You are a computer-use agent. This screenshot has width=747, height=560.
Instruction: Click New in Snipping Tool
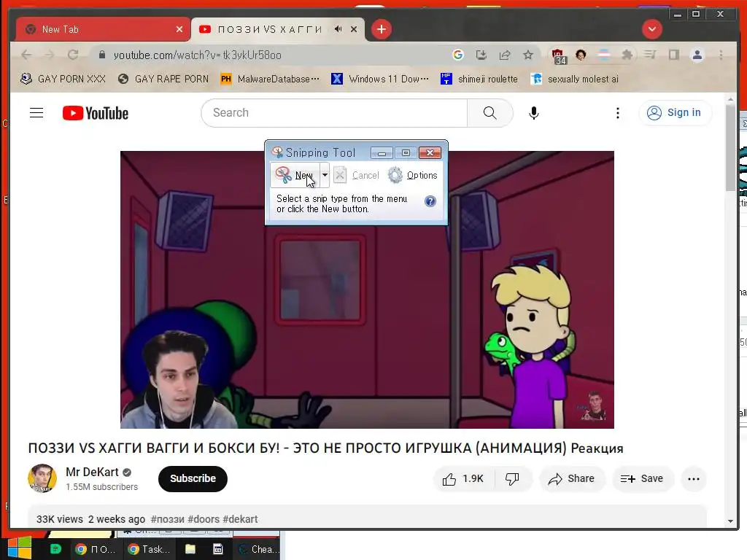tap(295, 175)
